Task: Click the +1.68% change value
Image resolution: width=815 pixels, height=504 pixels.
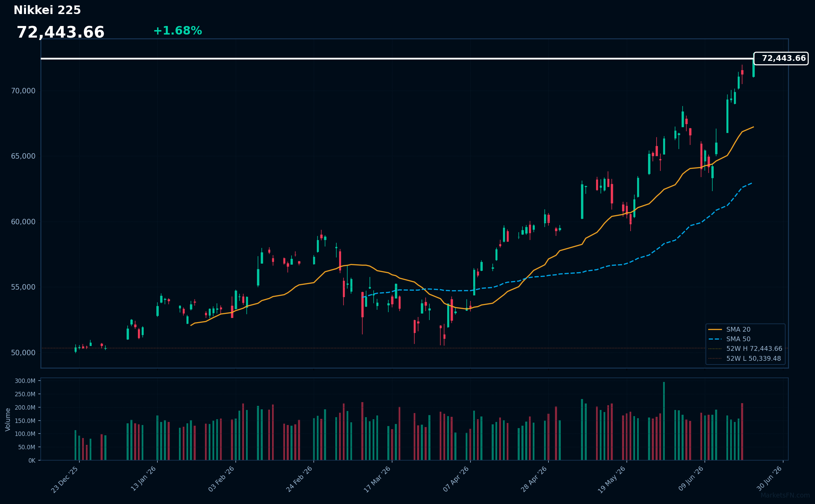Action: pyautogui.click(x=178, y=31)
